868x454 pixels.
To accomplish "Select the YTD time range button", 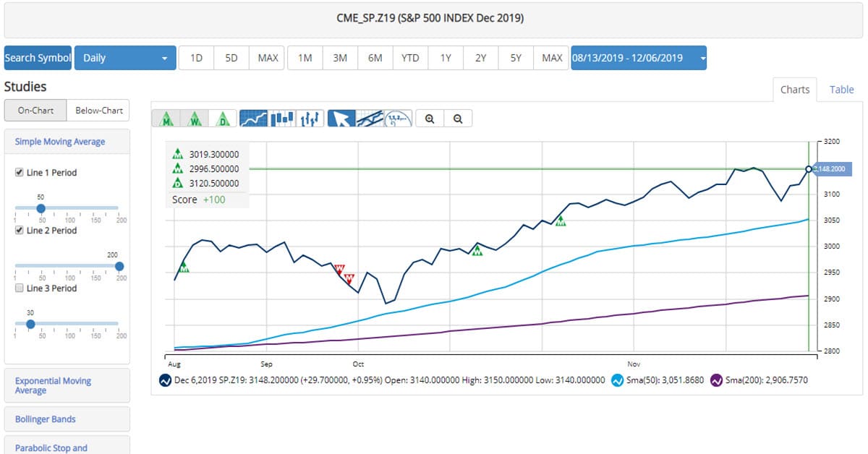I will pos(410,58).
